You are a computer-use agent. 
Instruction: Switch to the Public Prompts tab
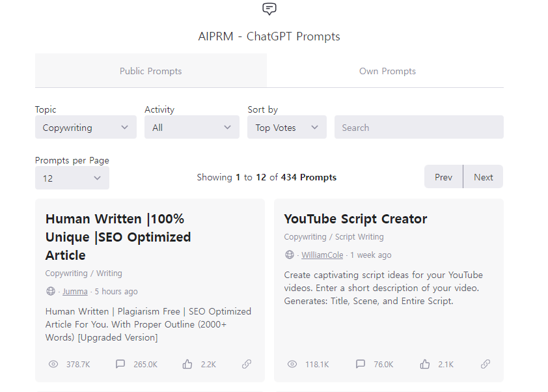click(150, 71)
